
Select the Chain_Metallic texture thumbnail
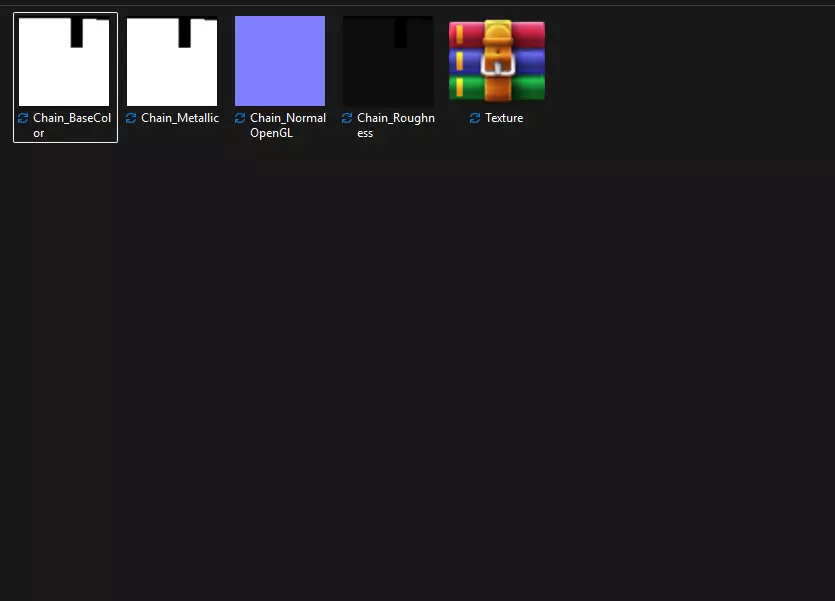coord(172,61)
